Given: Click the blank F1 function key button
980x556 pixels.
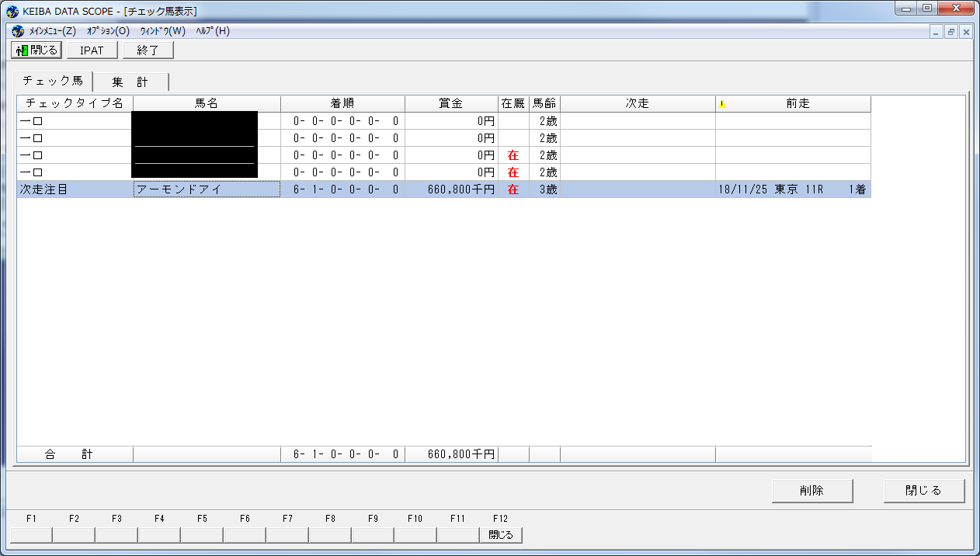Looking at the screenshot, I should 31,534.
